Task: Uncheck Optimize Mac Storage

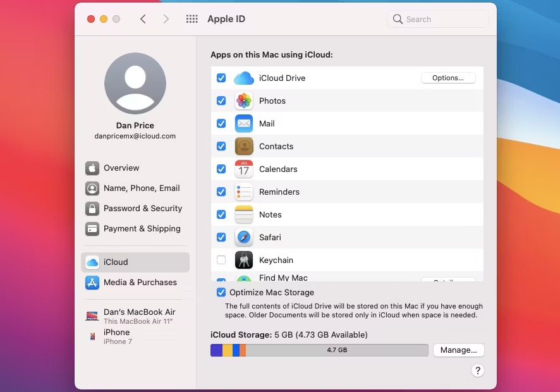Action: (x=222, y=292)
